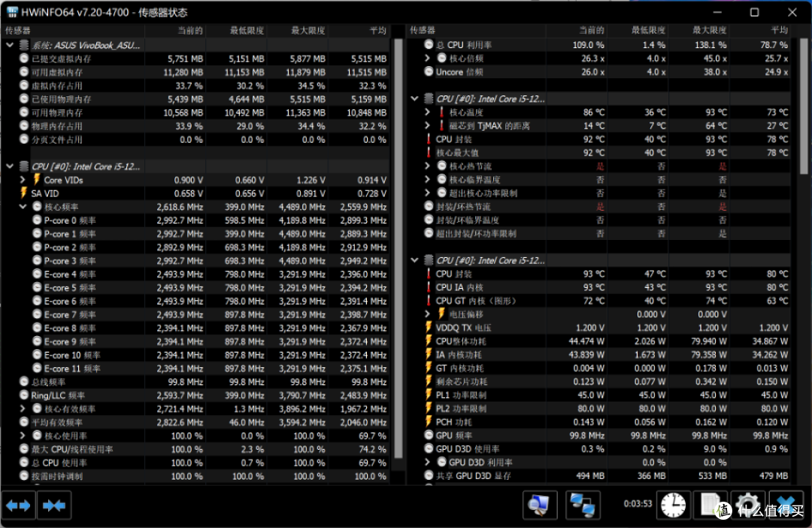Click the circle icon beside E-core 11 频率
Viewport: 812px width, 528px height.
click(38, 368)
